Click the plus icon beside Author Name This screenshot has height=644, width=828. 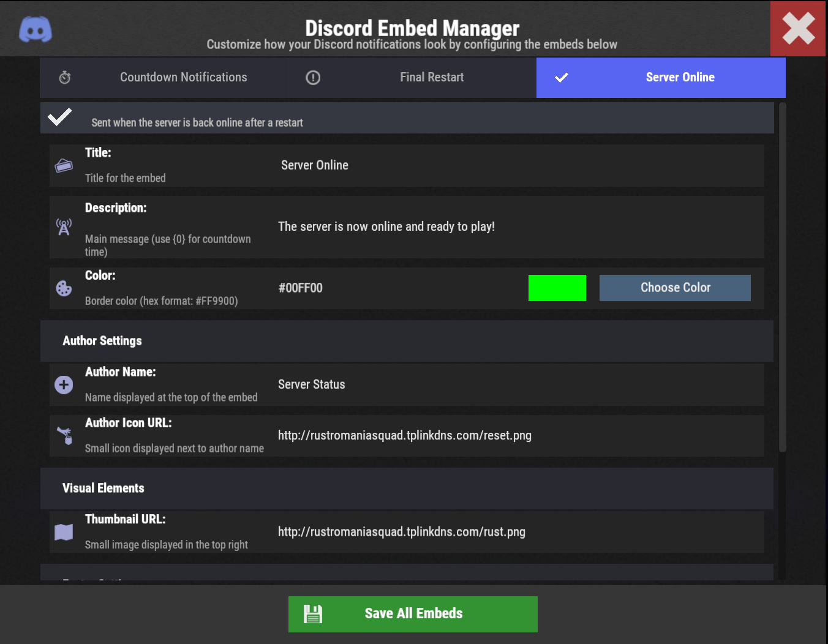[x=64, y=384]
